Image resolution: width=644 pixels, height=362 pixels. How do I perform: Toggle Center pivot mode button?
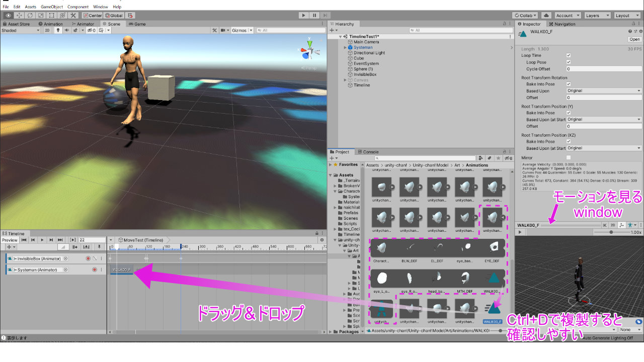click(92, 16)
